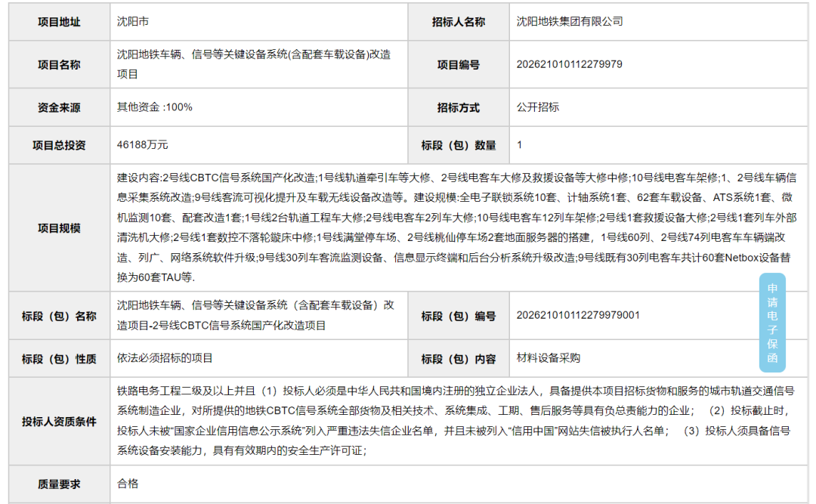Click the 申请电子保函 floating button
816x504 pixels.
pos(771,323)
